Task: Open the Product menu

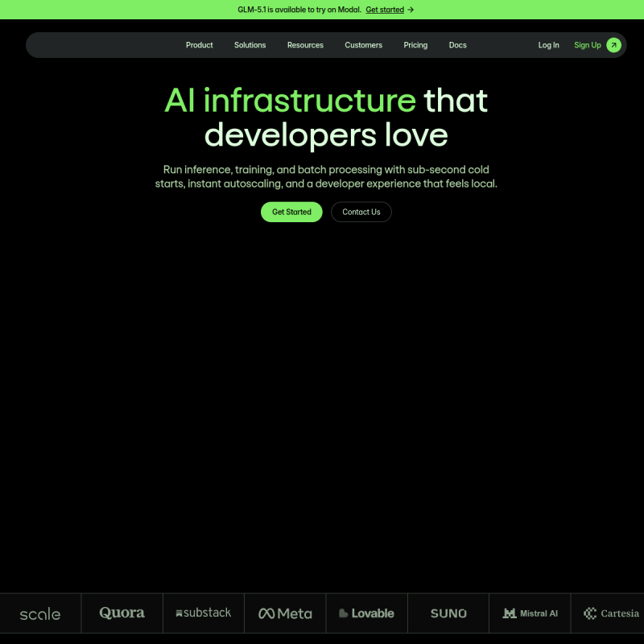Action: (x=199, y=45)
